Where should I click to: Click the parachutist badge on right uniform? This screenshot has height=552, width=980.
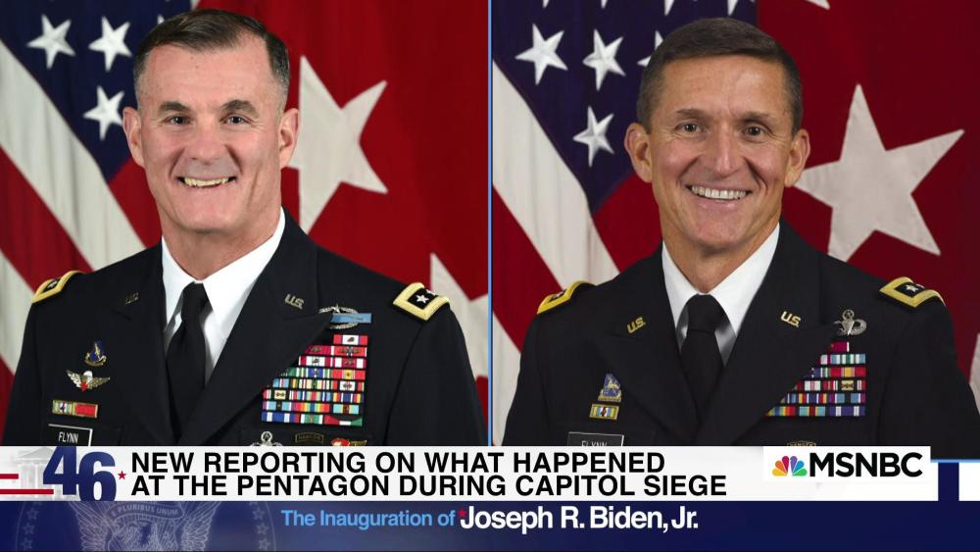point(850,324)
